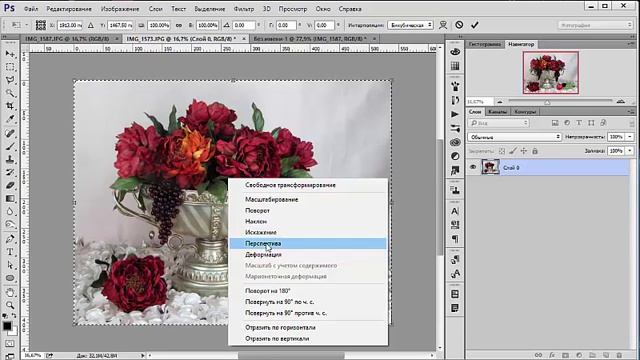Select the Zoom tool in toolbar
Image resolution: width=640 pixels, height=360 pixels.
[10, 305]
